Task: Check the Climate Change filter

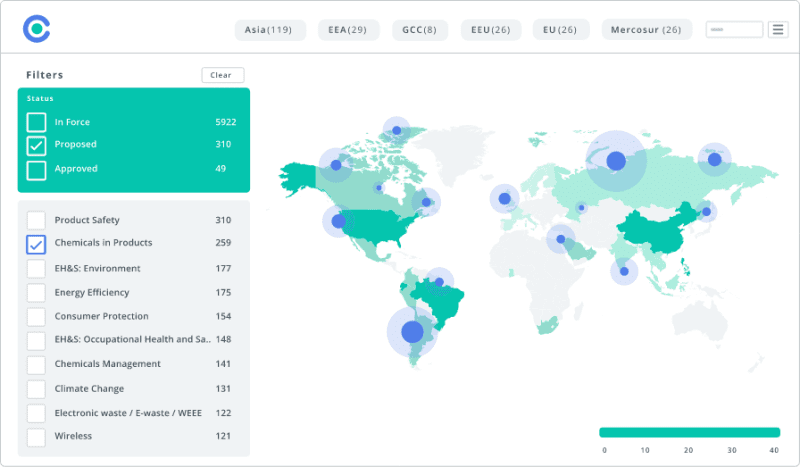Action: point(36,389)
